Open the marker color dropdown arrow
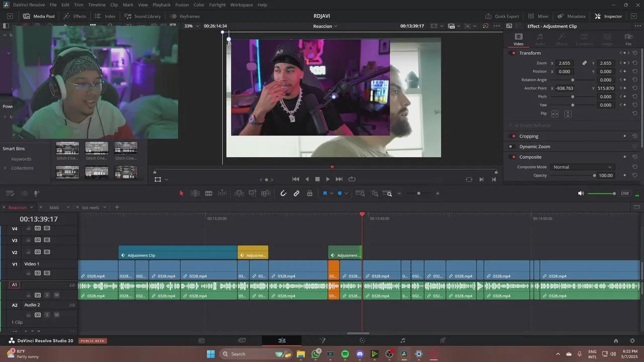644x362 pixels. coord(346,194)
